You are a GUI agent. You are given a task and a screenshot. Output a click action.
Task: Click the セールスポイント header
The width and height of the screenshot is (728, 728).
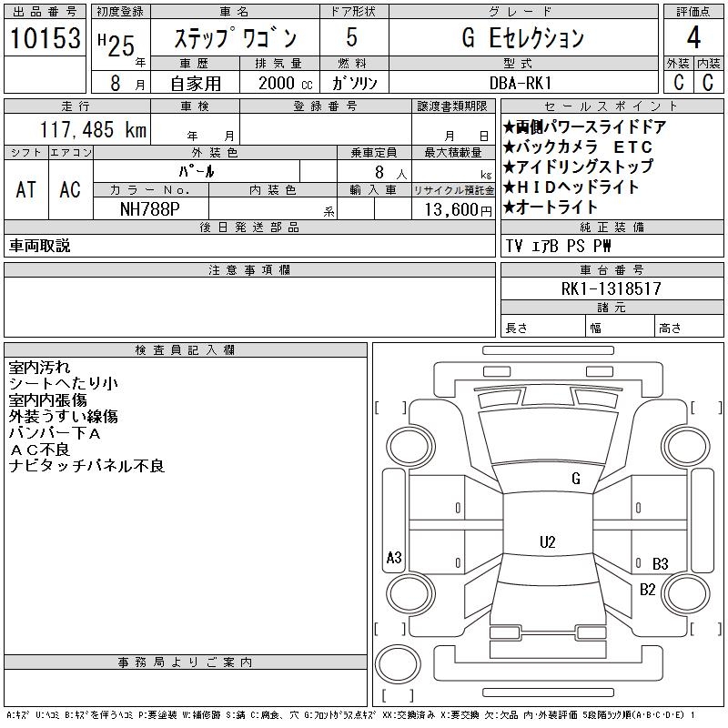[x=612, y=106]
